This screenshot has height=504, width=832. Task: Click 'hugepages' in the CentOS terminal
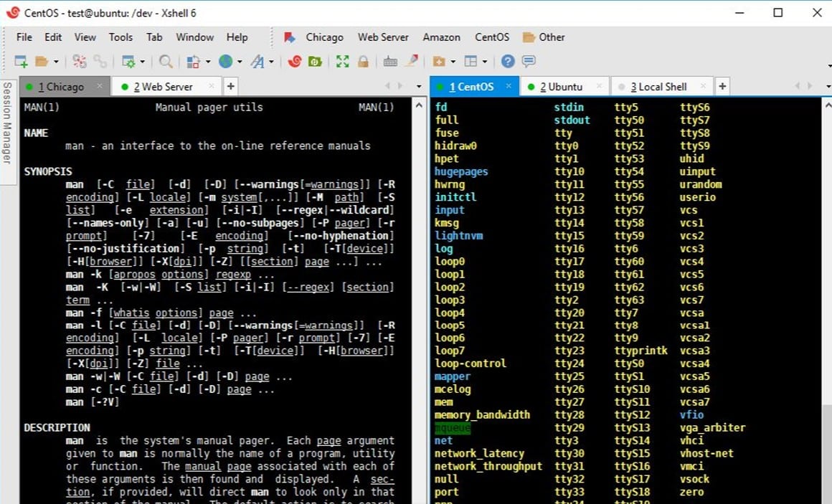coord(461,171)
